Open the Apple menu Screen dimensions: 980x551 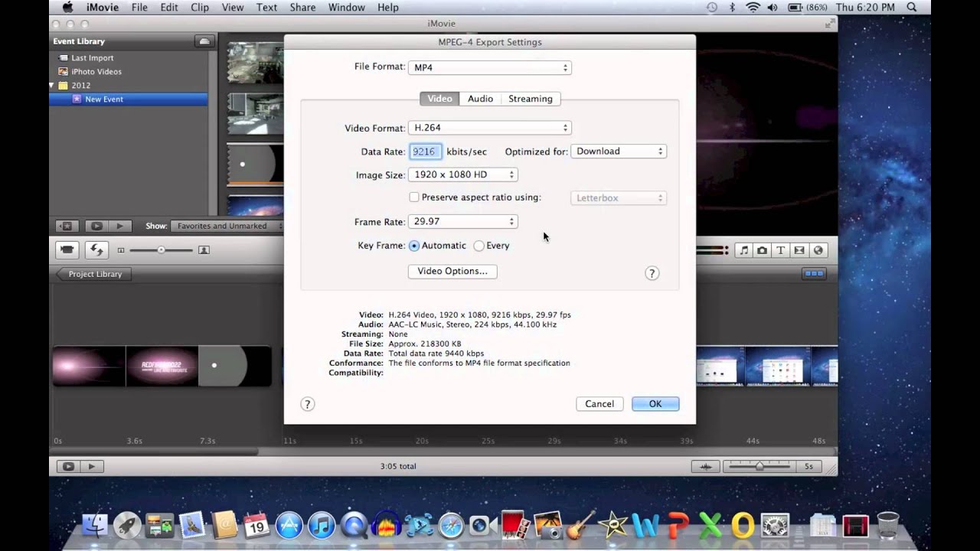click(x=67, y=8)
